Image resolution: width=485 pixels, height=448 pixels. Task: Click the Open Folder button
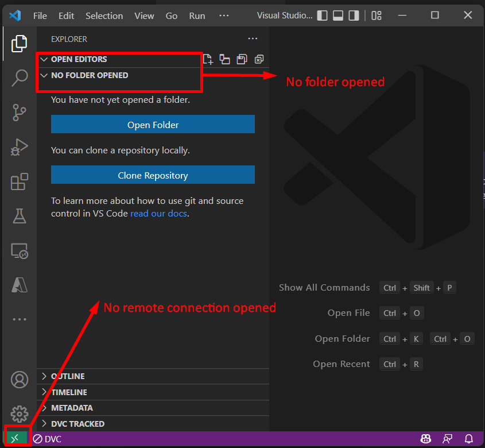(x=153, y=123)
